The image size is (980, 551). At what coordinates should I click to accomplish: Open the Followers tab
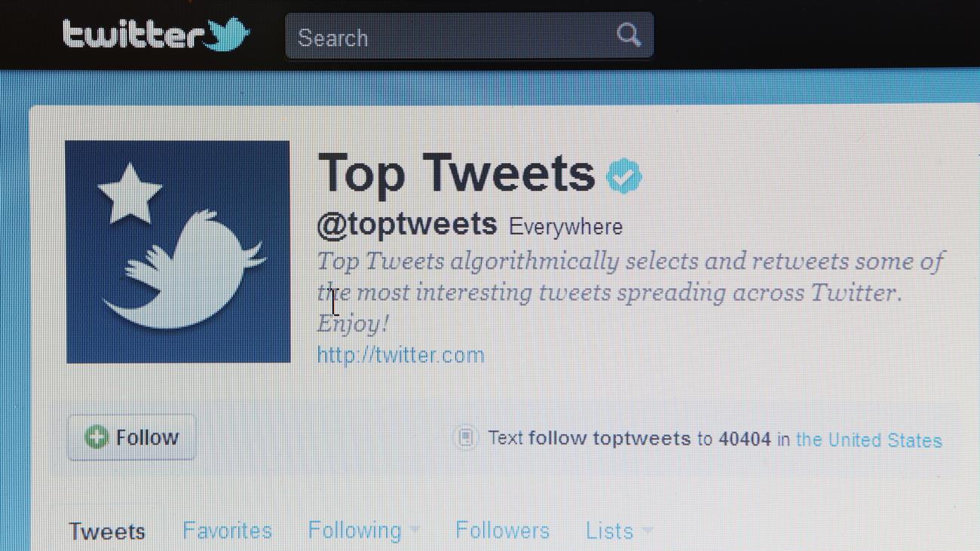(x=502, y=531)
